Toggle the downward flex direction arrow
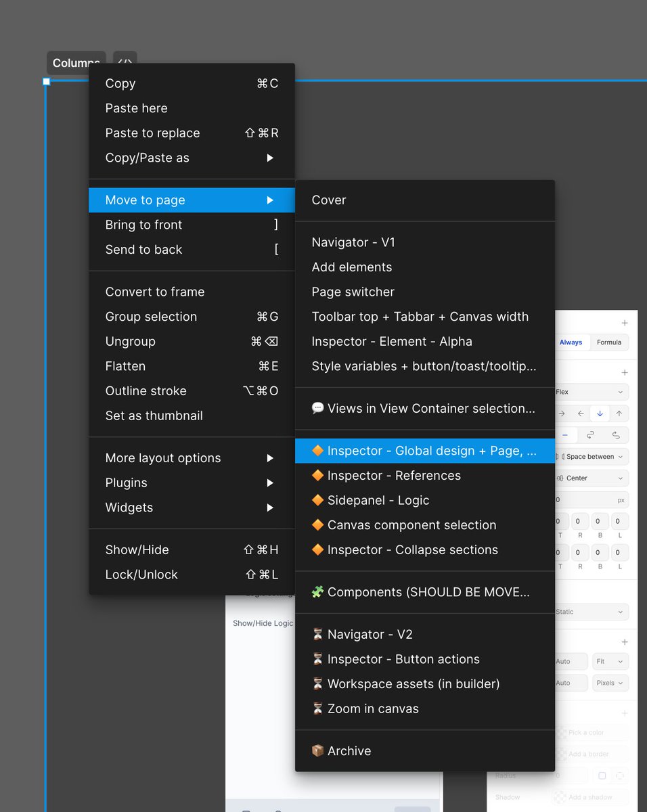The height and width of the screenshot is (812, 647). pyautogui.click(x=600, y=413)
